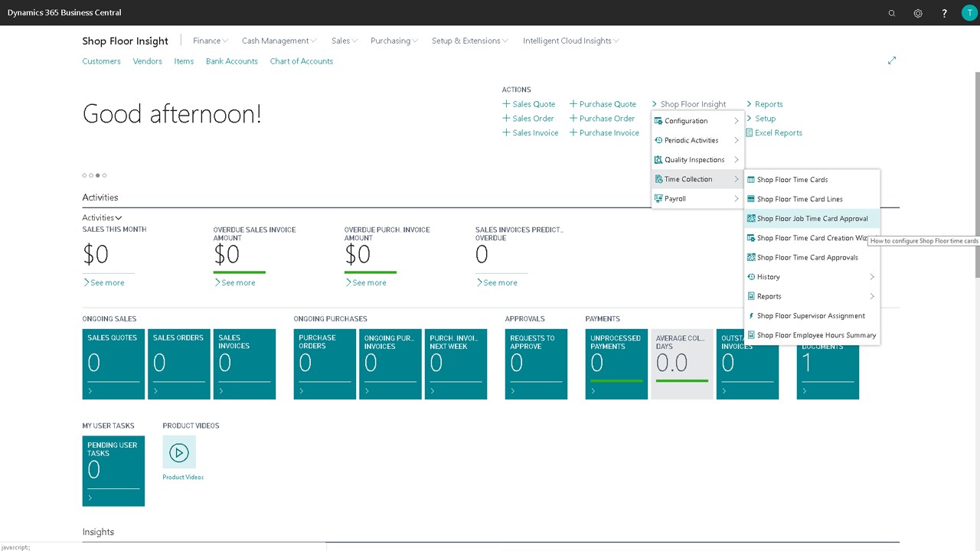Open the user account avatar
The width and height of the screenshot is (980, 551).
(969, 13)
